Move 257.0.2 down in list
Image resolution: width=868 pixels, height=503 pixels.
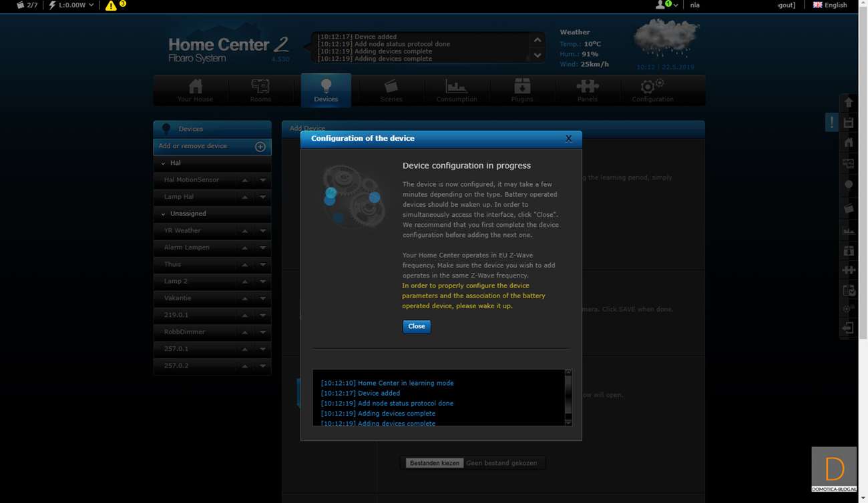click(263, 366)
